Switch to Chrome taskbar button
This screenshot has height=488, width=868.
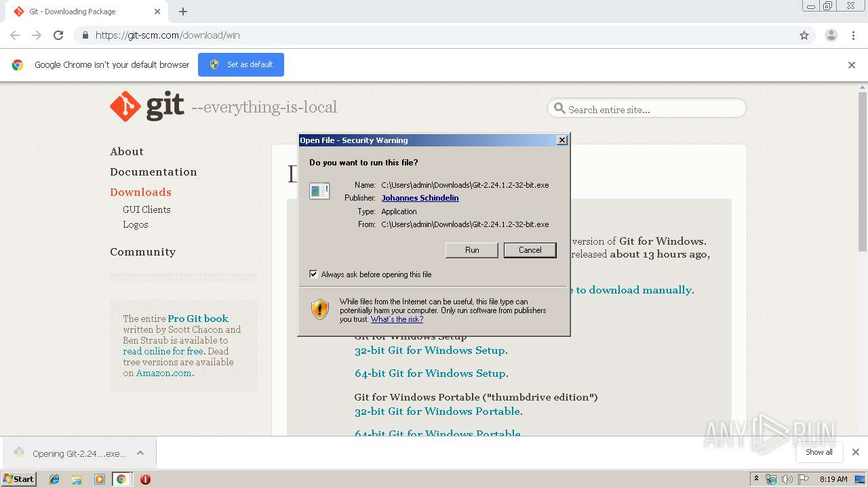[121, 479]
